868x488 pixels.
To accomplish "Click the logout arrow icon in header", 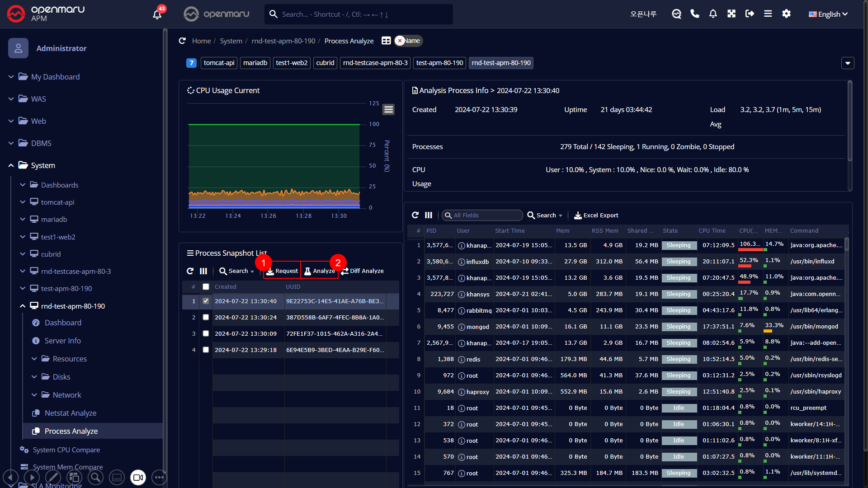I will (750, 14).
